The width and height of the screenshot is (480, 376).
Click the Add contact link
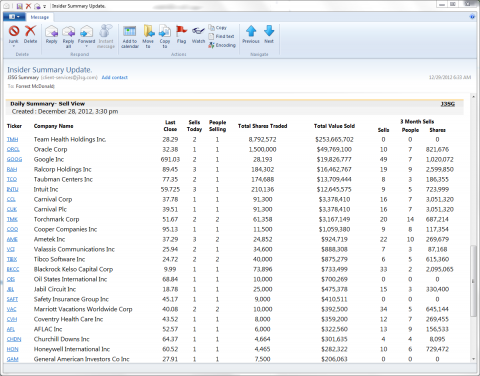click(x=115, y=77)
